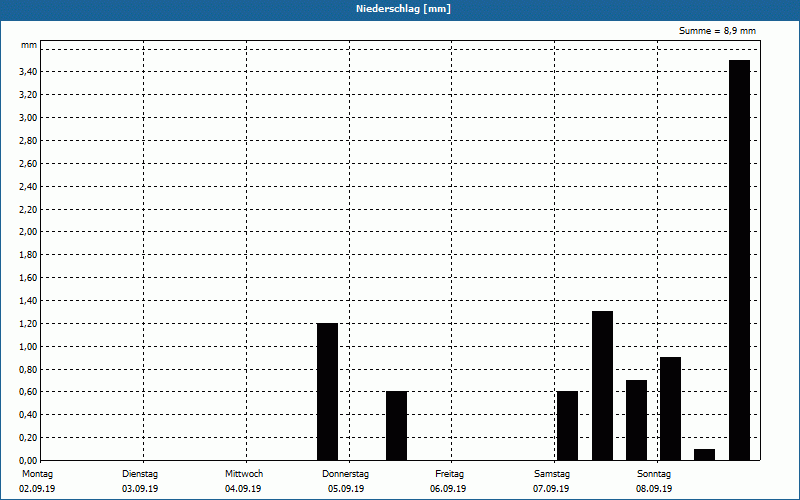Image resolution: width=800 pixels, height=500 pixels.
Task: Click the 2,60 y-axis value
Action: (28, 163)
